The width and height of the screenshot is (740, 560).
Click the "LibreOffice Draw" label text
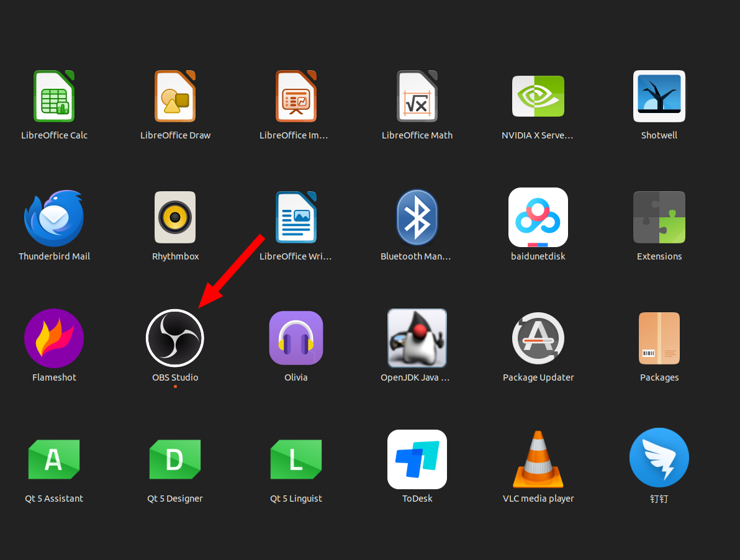pyautogui.click(x=175, y=135)
